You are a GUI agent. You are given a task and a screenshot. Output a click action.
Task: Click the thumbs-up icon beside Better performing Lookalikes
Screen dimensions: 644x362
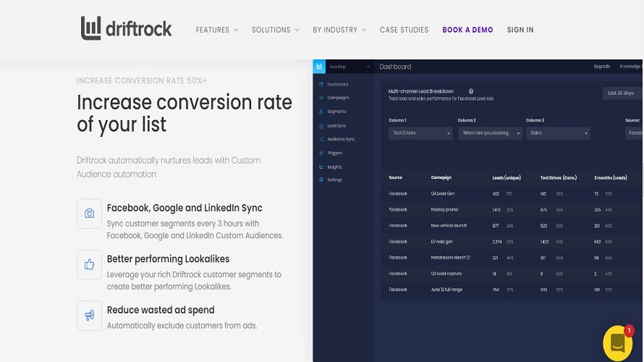[89, 264]
